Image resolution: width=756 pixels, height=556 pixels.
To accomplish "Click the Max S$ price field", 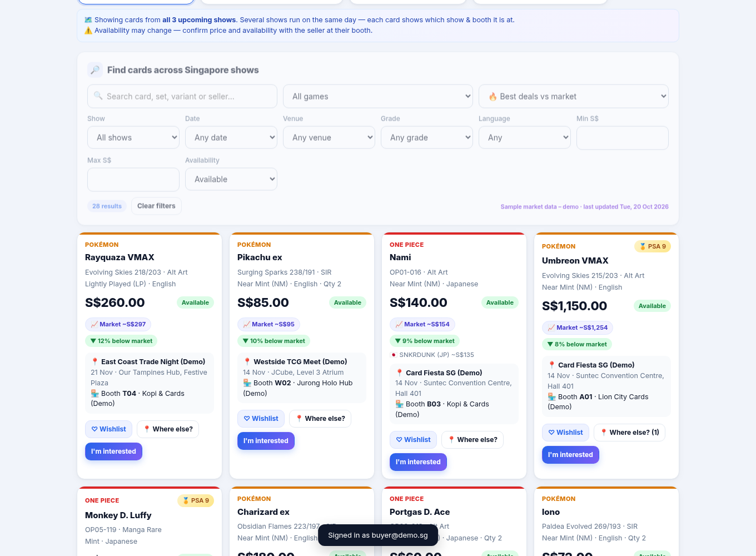I will tap(133, 179).
